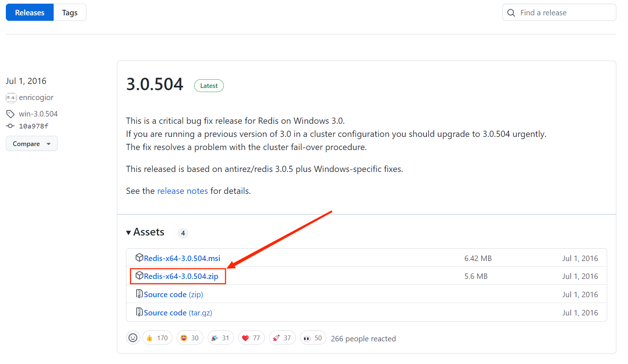628x364 pixels.
Task: Click the eyes reaction with 50
Action: (x=313, y=338)
